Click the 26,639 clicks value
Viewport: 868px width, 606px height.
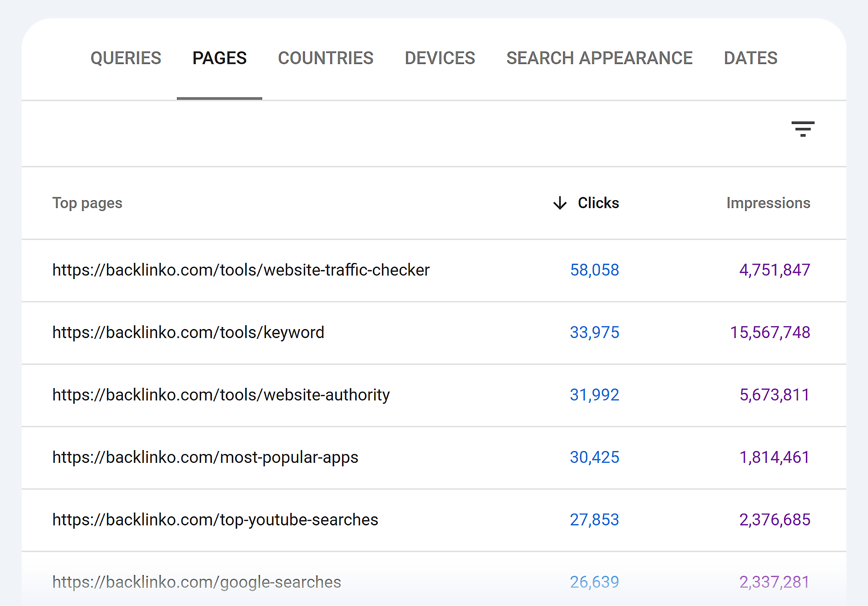(x=594, y=582)
